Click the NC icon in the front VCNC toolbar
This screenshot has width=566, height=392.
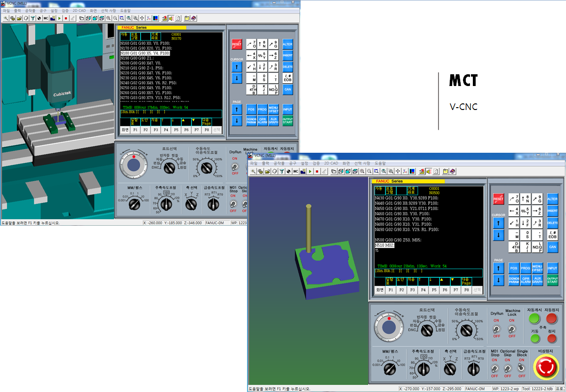pos(296,171)
